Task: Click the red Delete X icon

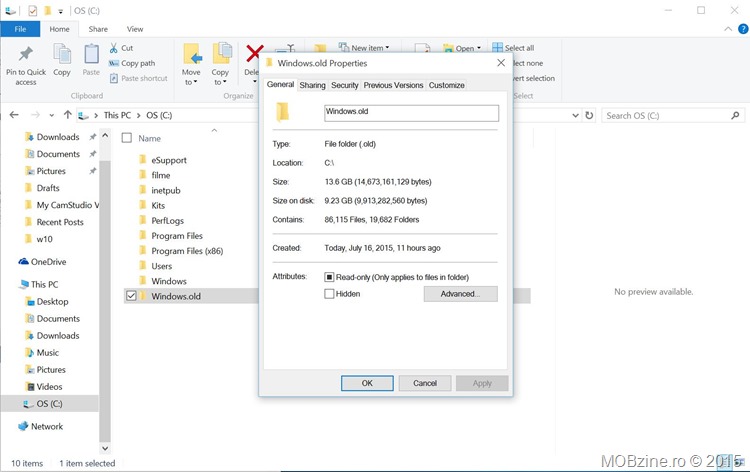Action: click(x=254, y=54)
